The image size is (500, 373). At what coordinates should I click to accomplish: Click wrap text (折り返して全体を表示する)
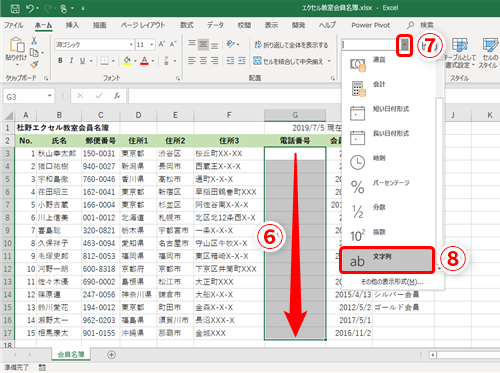tap(291, 45)
